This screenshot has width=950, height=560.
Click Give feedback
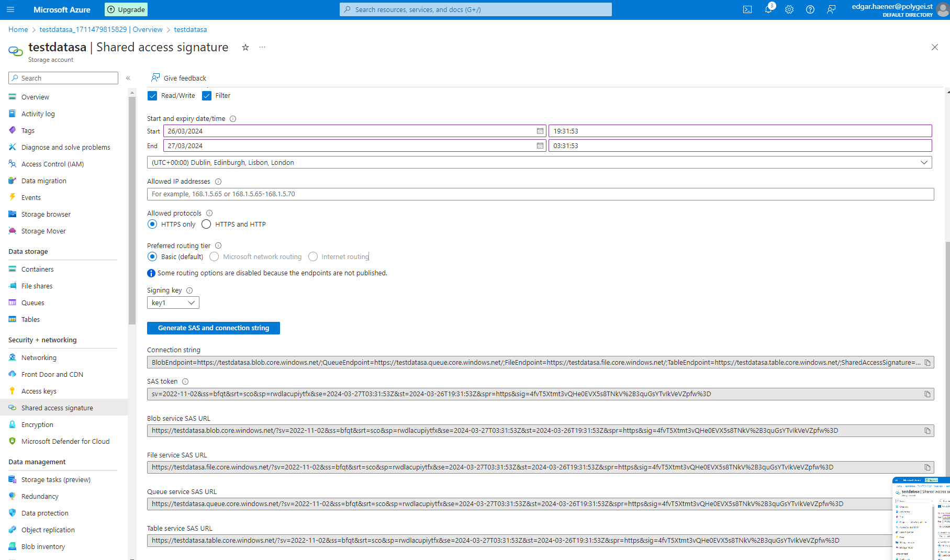[x=178, y=78]
